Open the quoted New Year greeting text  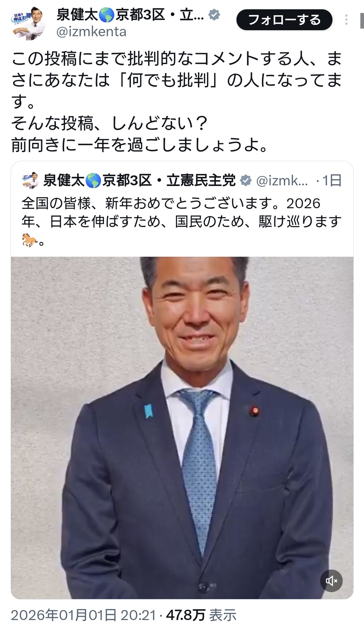coord(182,222)
